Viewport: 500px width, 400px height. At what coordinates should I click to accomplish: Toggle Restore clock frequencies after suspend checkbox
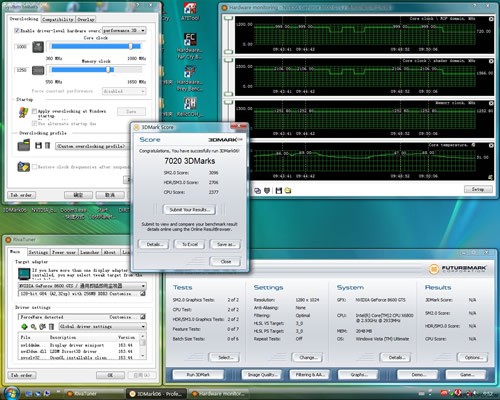pyautogui.click(x=34, y=167)
